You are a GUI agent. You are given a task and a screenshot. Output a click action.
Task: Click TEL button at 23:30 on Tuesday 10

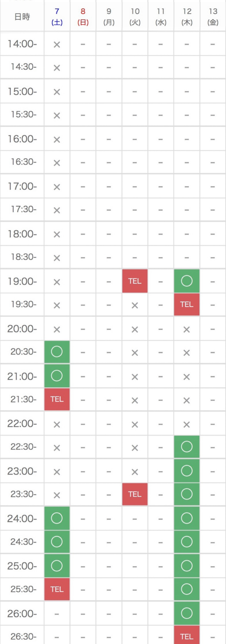135,494
